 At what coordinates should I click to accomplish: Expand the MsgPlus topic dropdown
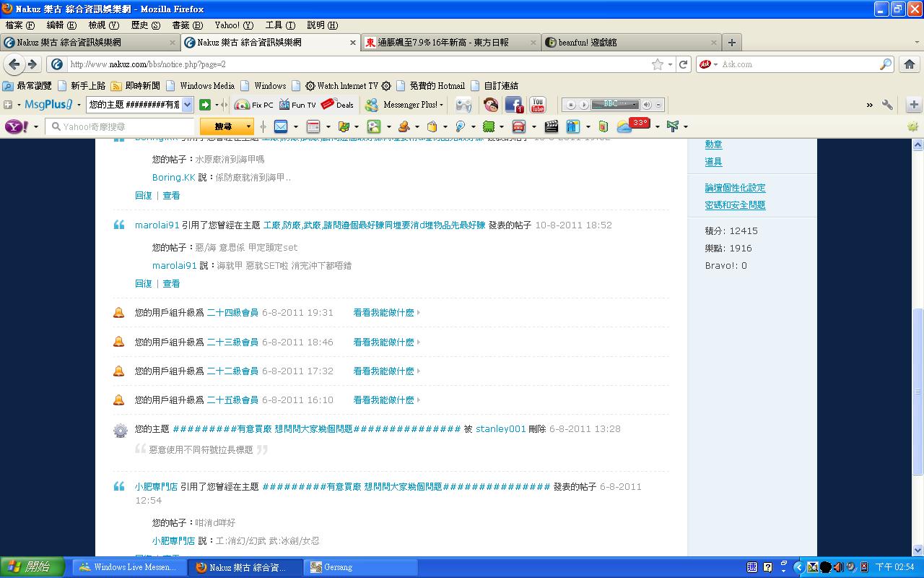point(187,105)
